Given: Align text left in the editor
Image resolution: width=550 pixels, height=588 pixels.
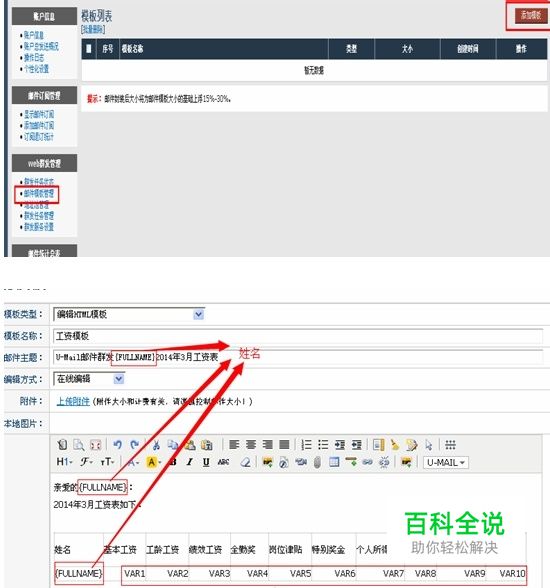Looking at the screenshot, I should 234,445.
